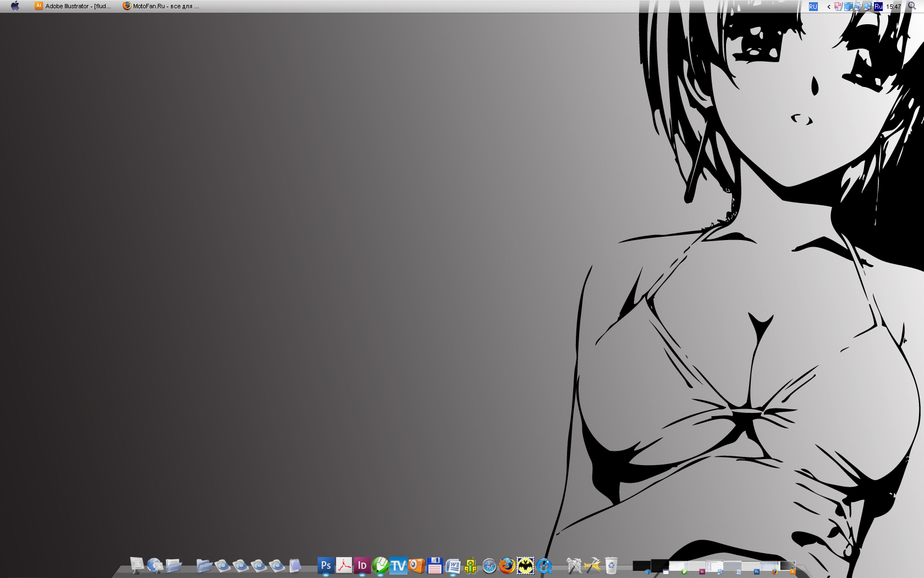The image size is (924, 578).
Task: Open the security alert shield tray icon
Action: pyautogui.click(x=838, y=7)
